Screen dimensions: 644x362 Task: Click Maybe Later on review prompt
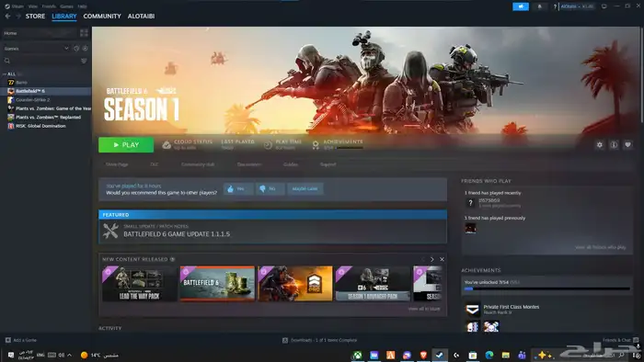(305, 188)
